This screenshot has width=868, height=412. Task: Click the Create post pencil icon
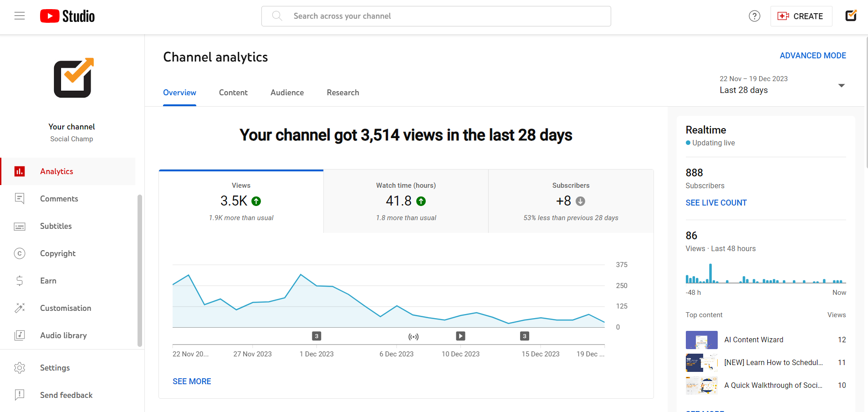click(x=851, y=15)
